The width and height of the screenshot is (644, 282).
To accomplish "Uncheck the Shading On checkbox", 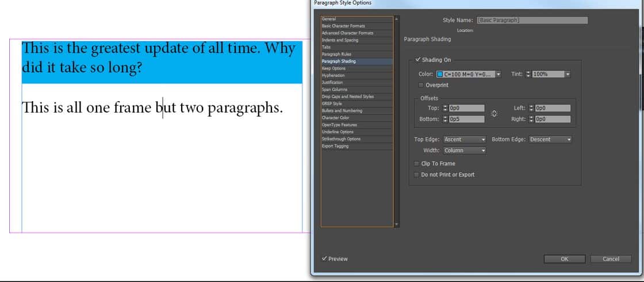I will pyautogui.click(x=417, y=60).
